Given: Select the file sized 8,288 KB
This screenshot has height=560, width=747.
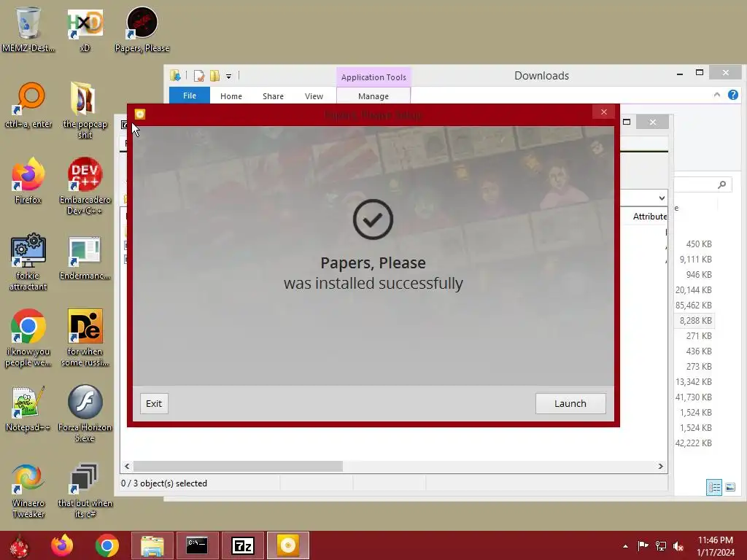Looking at the screenshot, I should tap(695, 321).
